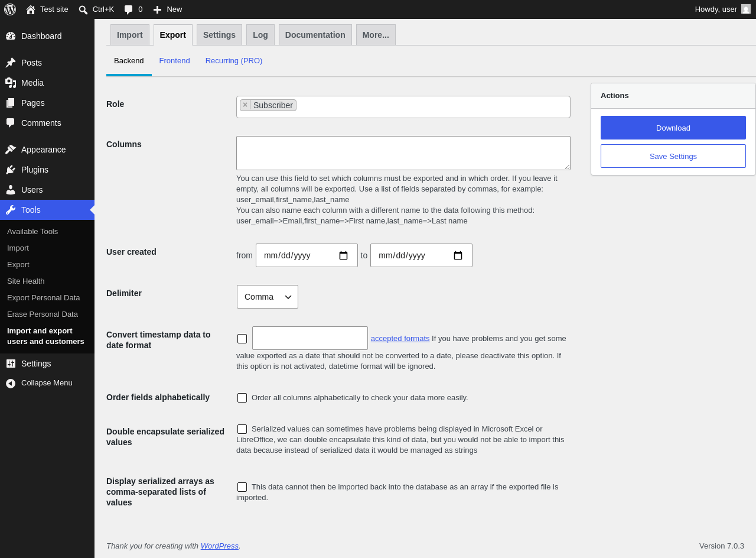Click the Test site home icon
Screen dimensions: 756x558
tap(31, 9)
